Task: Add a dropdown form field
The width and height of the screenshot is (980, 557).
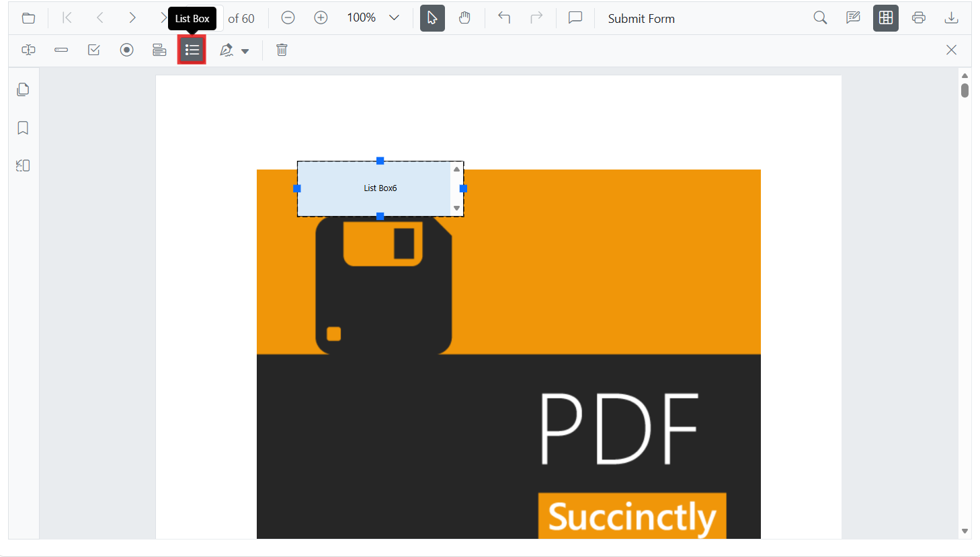Action: [x=159, y=50]
